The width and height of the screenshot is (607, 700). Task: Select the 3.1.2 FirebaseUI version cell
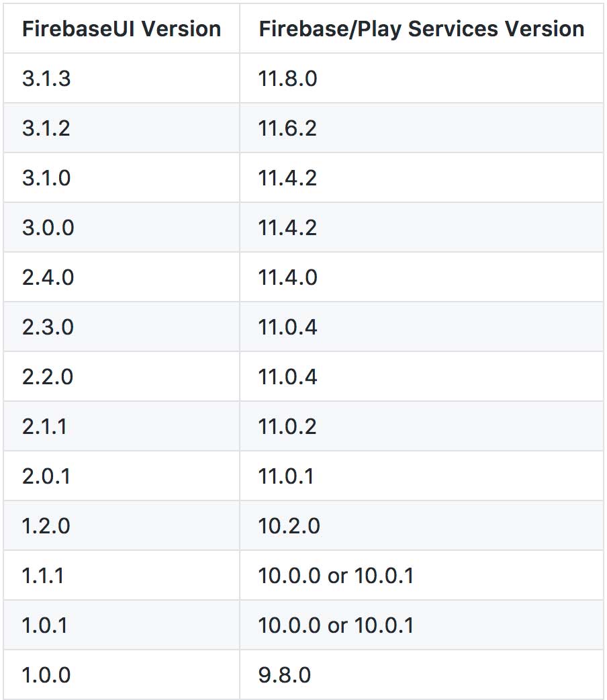(46, 128)
